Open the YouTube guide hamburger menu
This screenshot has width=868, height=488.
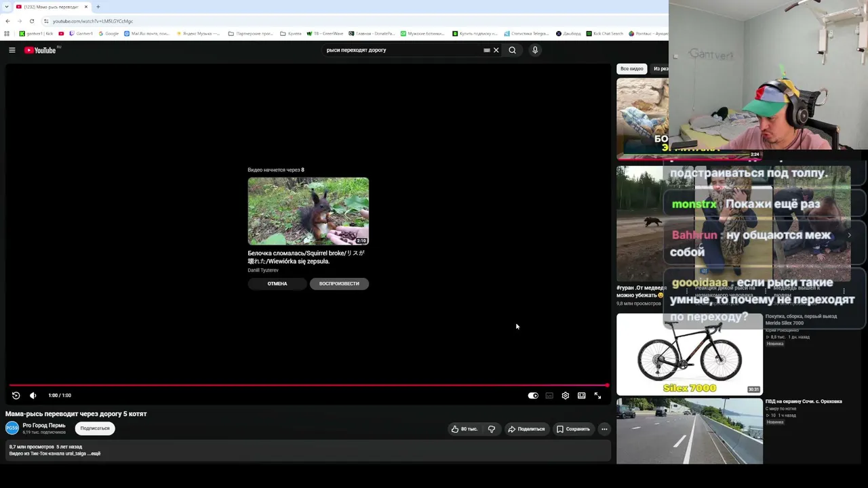(x=12, y=50)
